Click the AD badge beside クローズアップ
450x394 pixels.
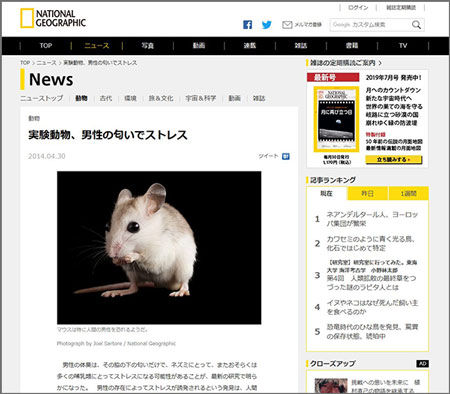(422, 364)
